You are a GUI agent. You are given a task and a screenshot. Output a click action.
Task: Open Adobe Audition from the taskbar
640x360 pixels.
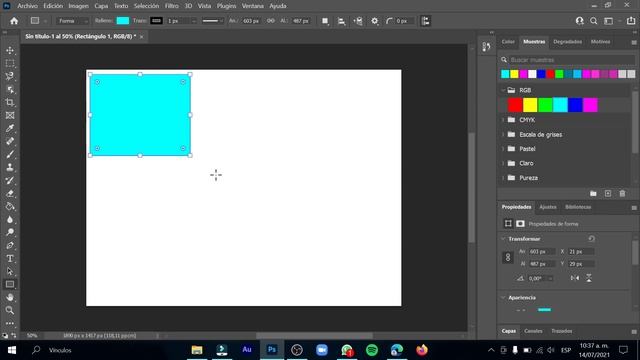click(247, 350)
